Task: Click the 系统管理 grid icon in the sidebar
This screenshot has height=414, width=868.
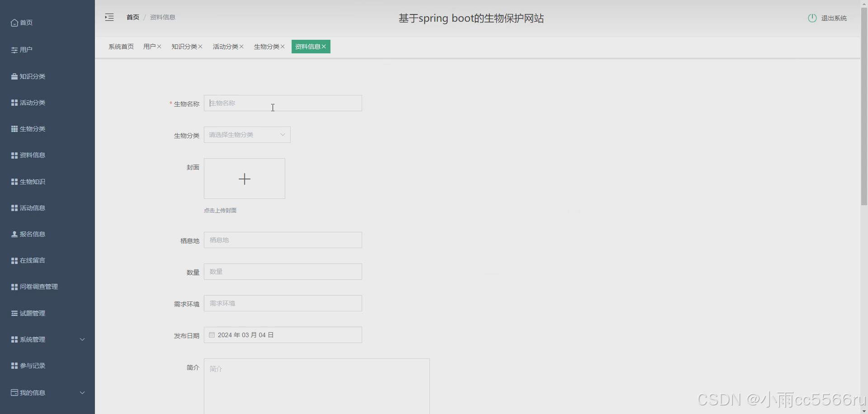Action: pos(14,339)
